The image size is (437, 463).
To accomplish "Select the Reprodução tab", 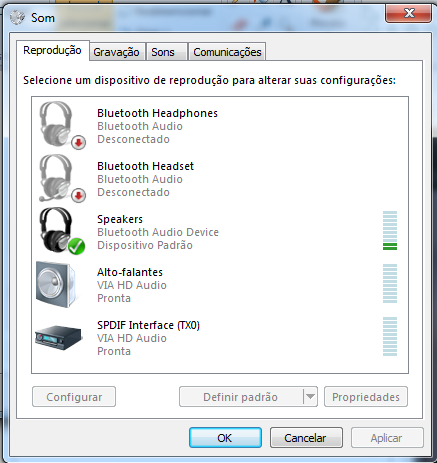I will (53, 51).
